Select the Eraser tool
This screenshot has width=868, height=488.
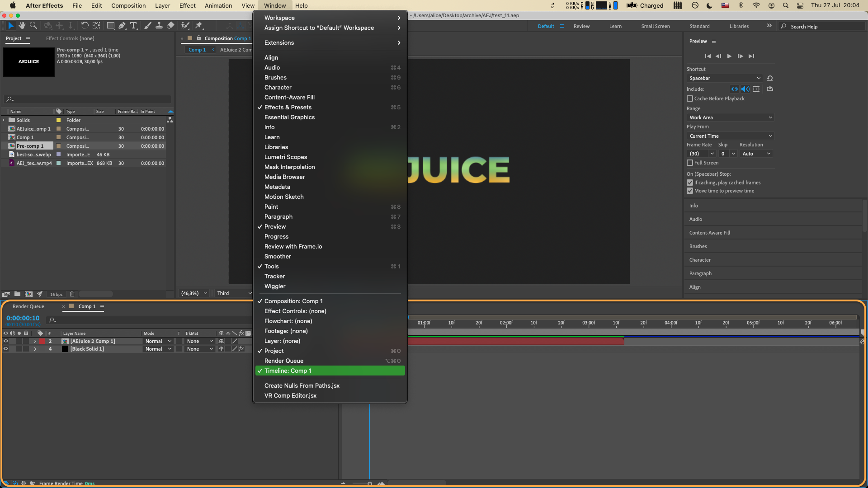(170, 26)
